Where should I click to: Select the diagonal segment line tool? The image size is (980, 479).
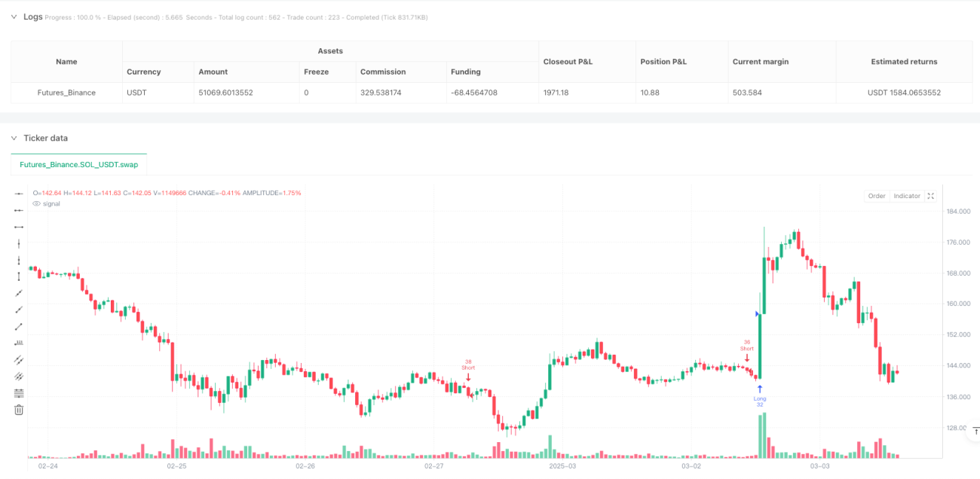coord(19,326)
